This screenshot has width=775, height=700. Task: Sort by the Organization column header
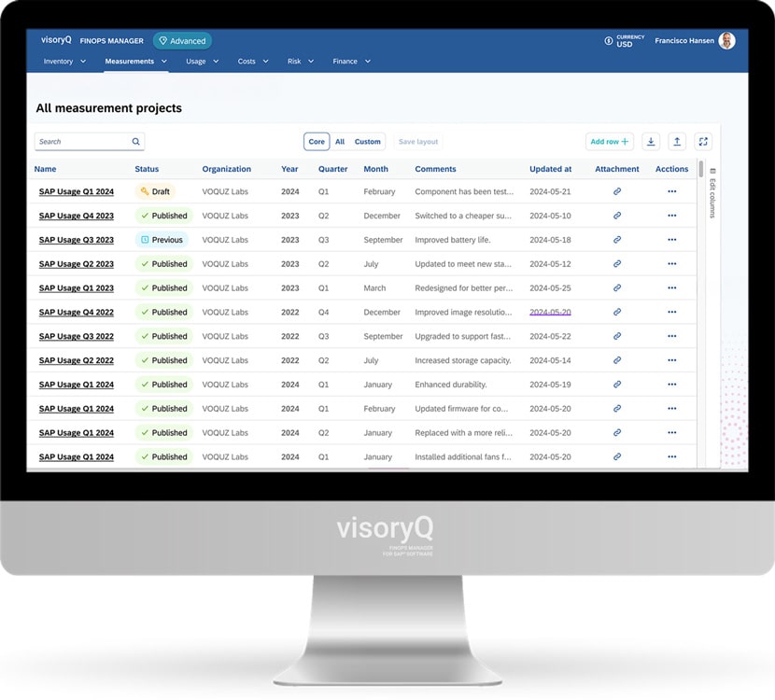(x=226, y=169)
